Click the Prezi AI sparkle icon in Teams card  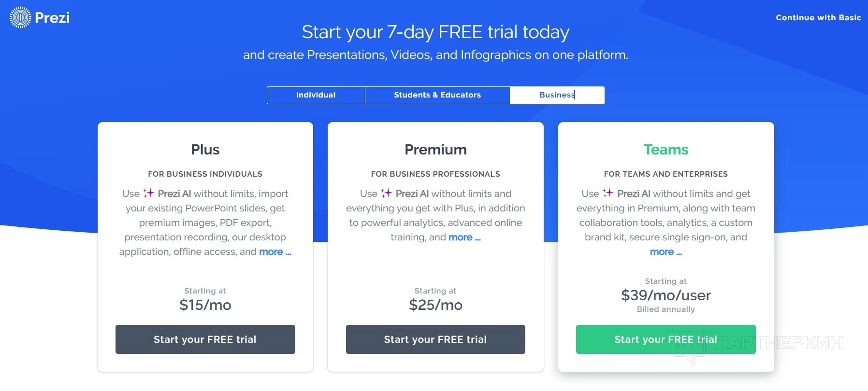coord(608,193)
